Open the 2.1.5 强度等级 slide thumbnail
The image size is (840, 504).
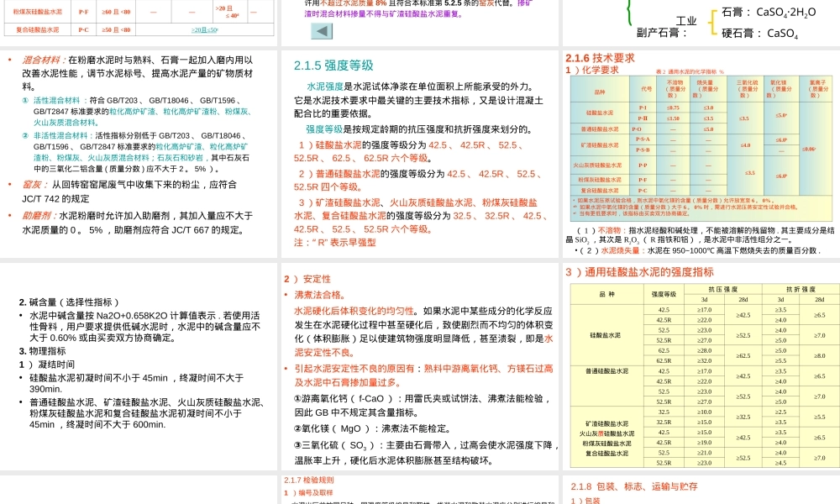[x=419, y=155]
